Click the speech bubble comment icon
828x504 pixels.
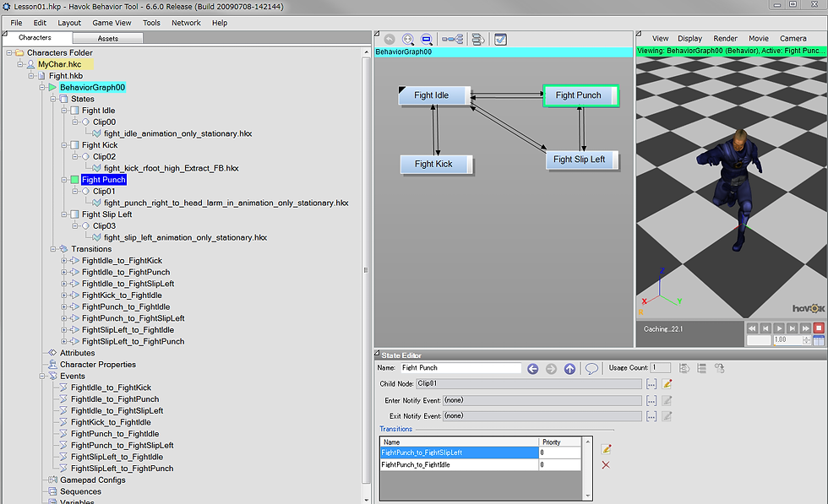click(591, 368)
